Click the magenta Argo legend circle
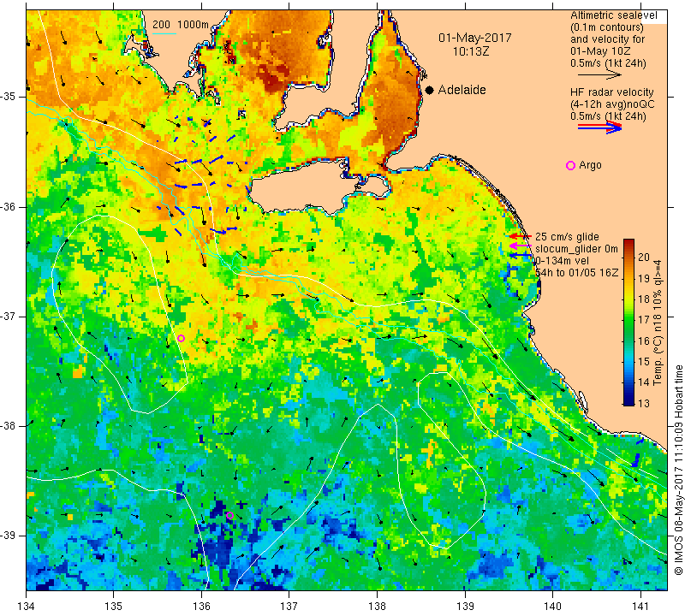Screen dimensions: 685x616 (x=570, y=165)
